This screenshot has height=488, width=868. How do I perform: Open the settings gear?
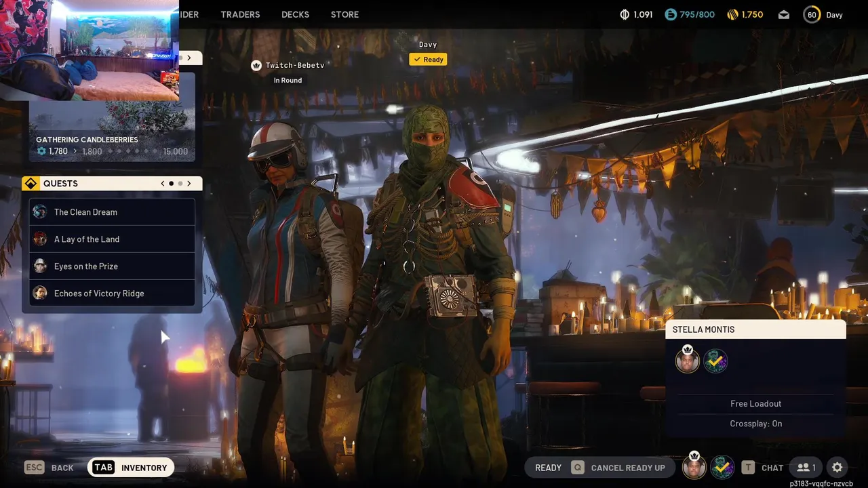click(x=837, y=467)
